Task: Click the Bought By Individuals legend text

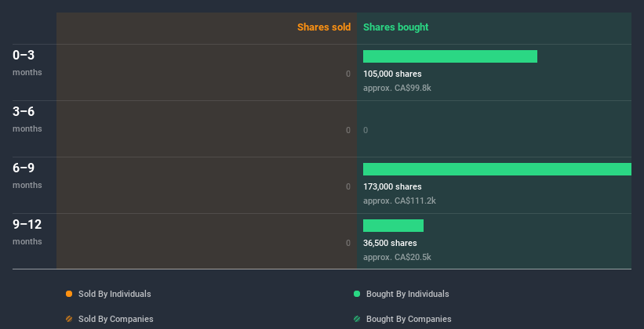Action: tap(407, 294)
